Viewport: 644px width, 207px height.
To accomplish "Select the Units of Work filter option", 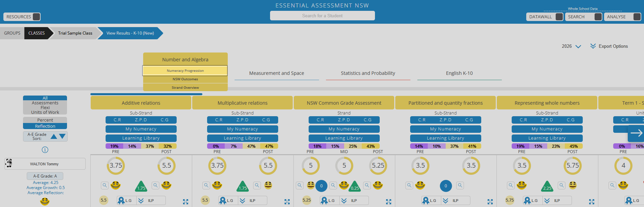I will pyautogui.click(x=45, y=112).
